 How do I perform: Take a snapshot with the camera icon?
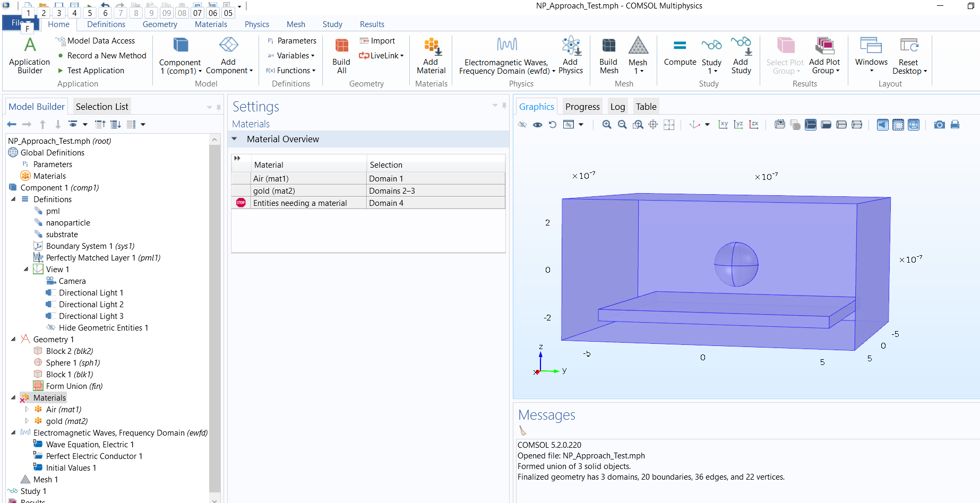coord(939,125)
